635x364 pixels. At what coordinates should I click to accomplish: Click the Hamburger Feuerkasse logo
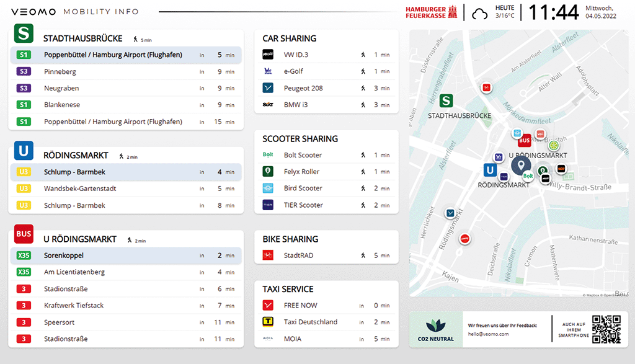(432, 12)
